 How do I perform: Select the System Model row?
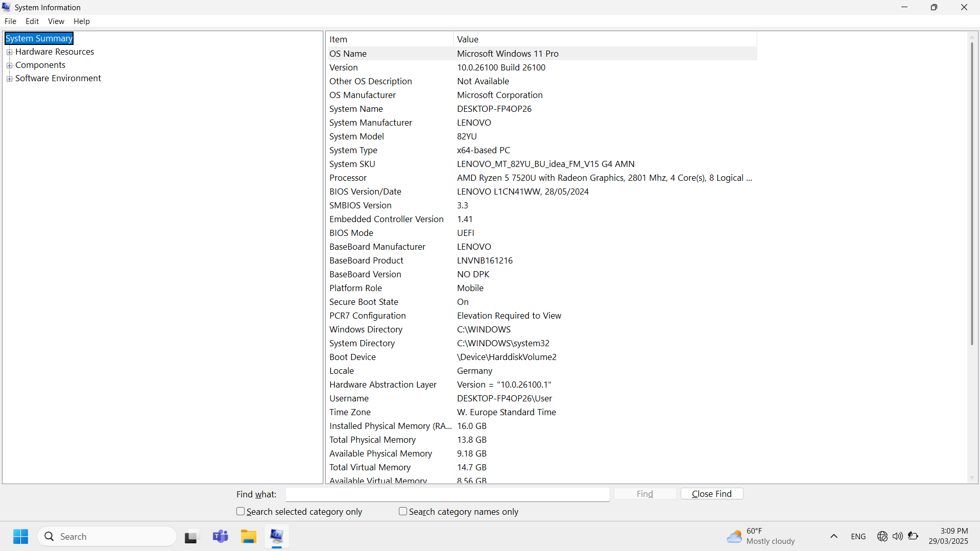click(542, 136)
